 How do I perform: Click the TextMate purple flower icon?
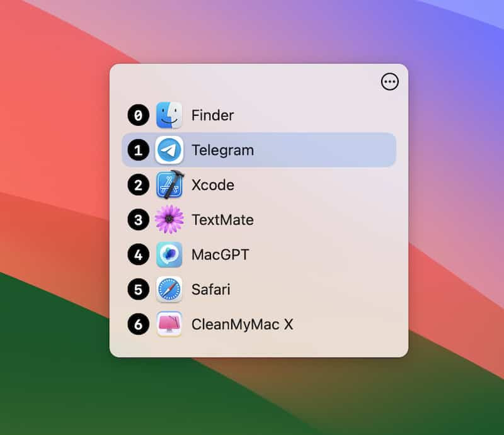[x=169, y=220]
